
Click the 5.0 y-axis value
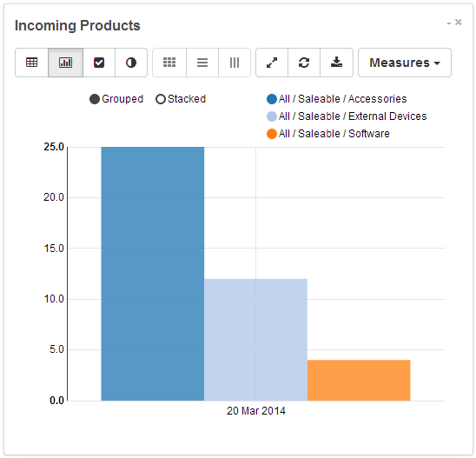[56, 349]
